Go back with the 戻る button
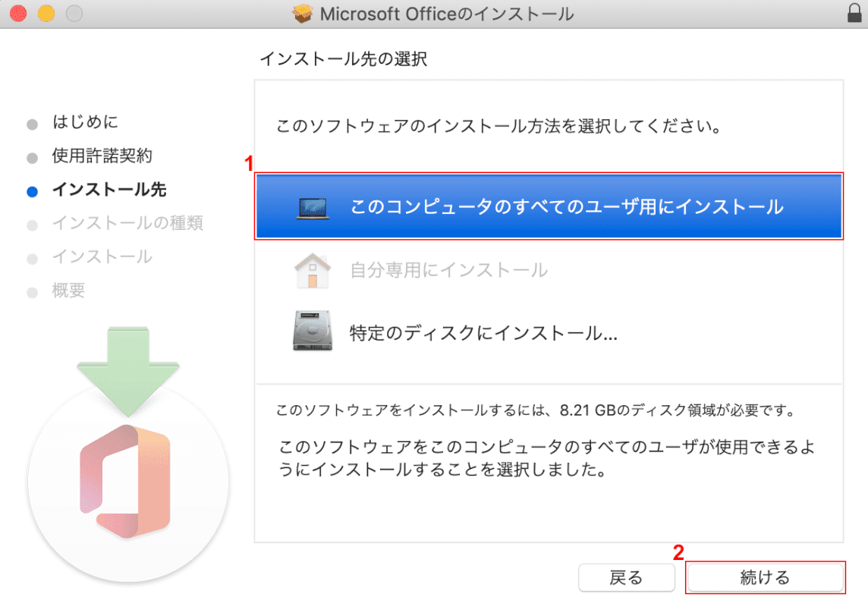 click(626, 577)
